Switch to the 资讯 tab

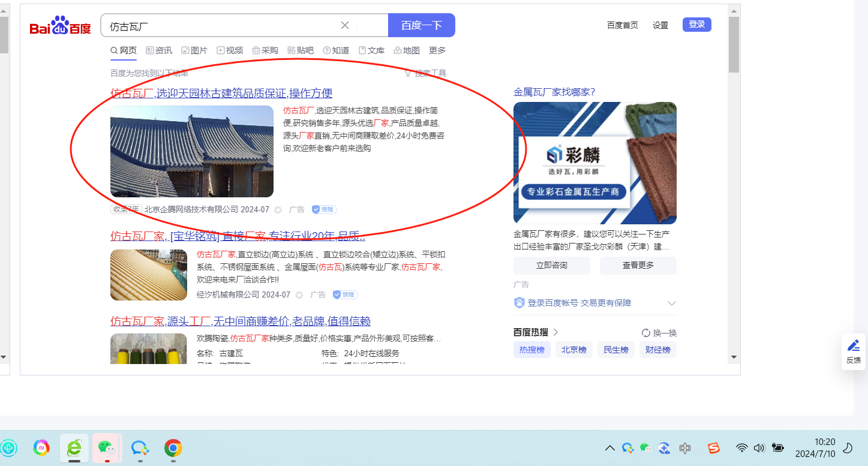pos(159,50)
